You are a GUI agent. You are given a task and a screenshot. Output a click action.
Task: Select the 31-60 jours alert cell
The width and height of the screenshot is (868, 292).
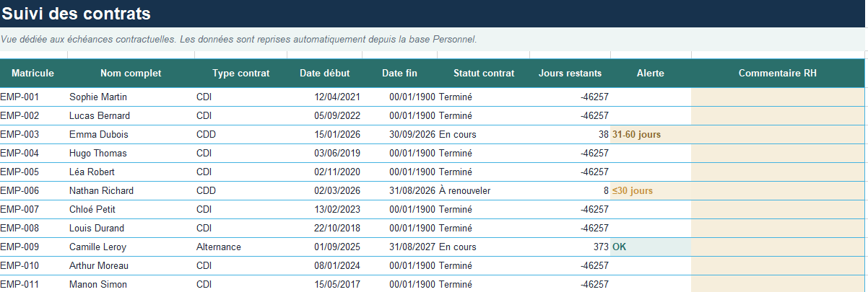click(651, 134)
